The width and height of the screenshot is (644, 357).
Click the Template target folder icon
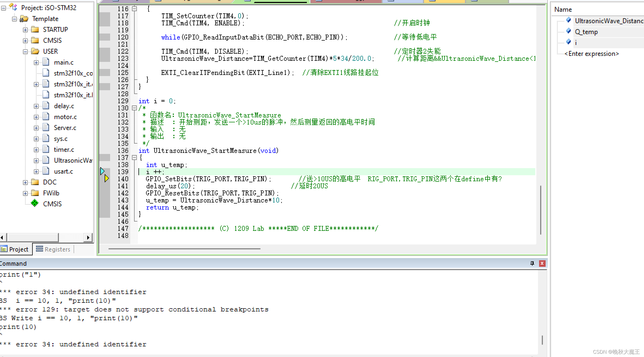[x=24, y=19]
